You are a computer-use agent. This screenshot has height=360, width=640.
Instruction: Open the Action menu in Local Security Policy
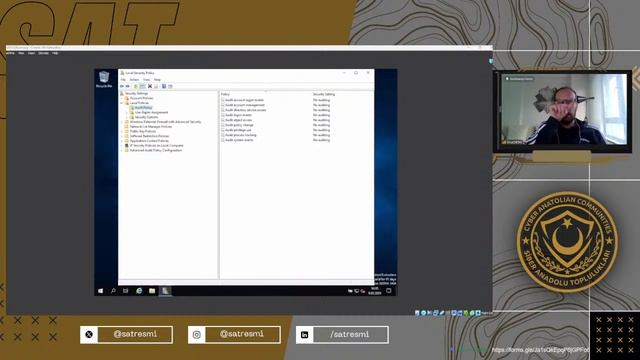[x=134, y=80]
